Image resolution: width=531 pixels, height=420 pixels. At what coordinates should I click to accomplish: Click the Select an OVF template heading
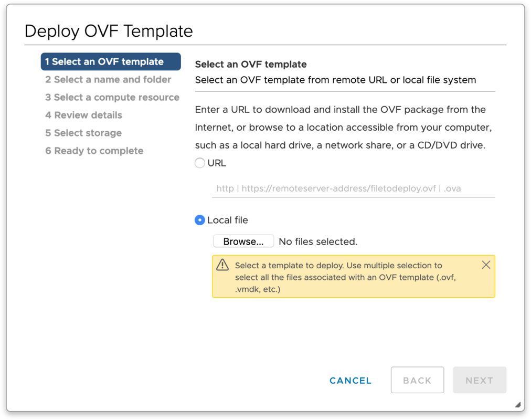pyautogui.click(x=250, y=64)
